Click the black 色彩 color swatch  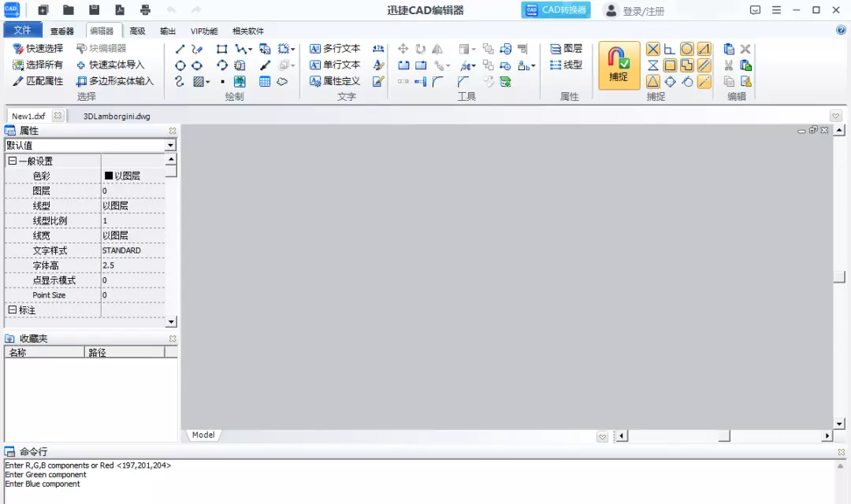[x=109, y=176]
